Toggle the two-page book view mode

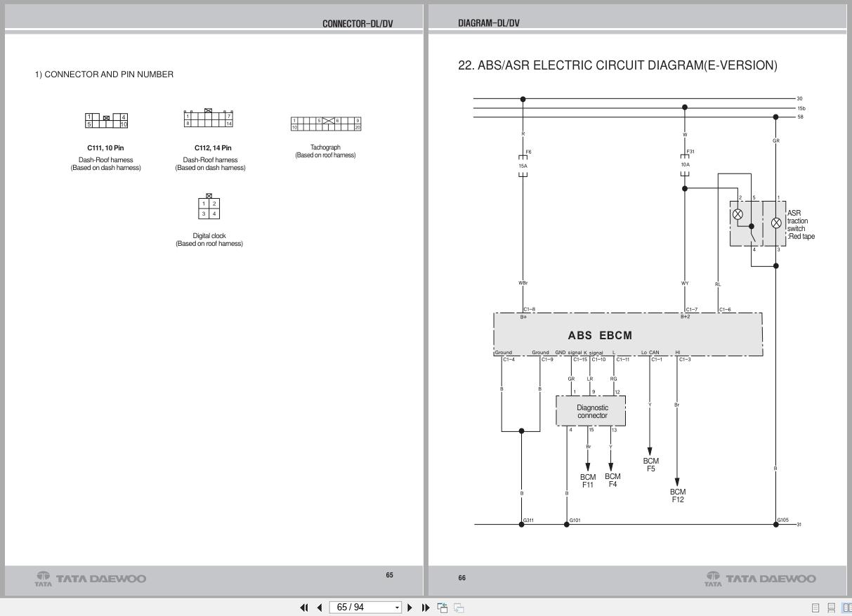[x=847, y=607]
